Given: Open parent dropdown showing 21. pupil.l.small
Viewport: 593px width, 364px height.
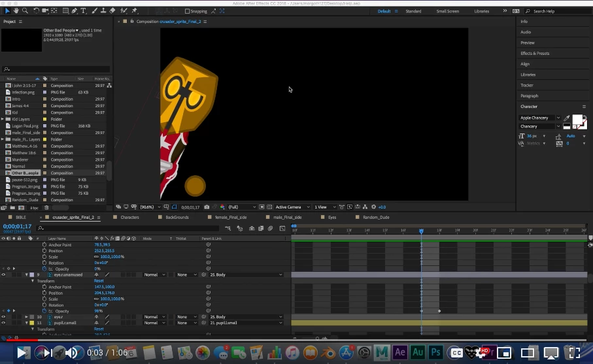Looking at the screenshot, I should (245, 323).
